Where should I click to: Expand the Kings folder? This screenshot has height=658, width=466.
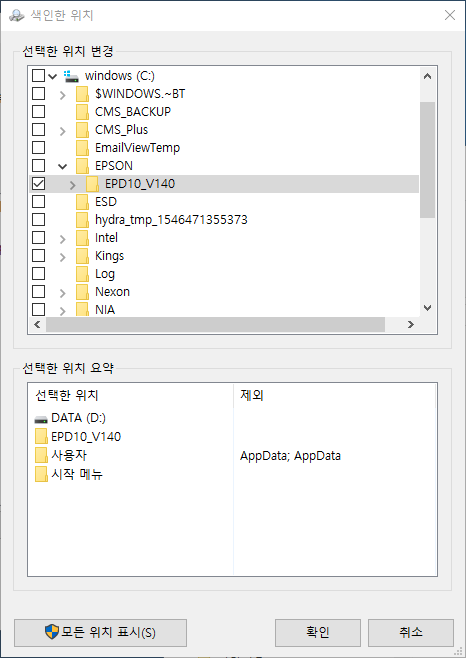pos(63,257)
